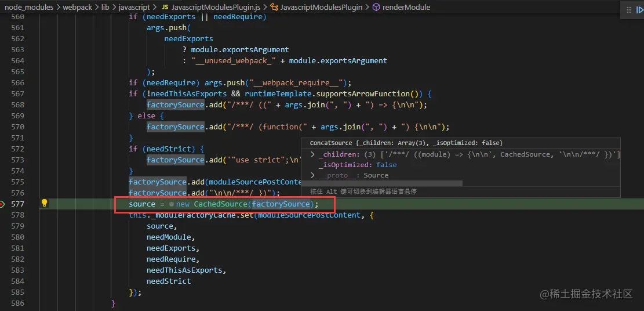Open node_modules breadcrumb

click(28, 8)
